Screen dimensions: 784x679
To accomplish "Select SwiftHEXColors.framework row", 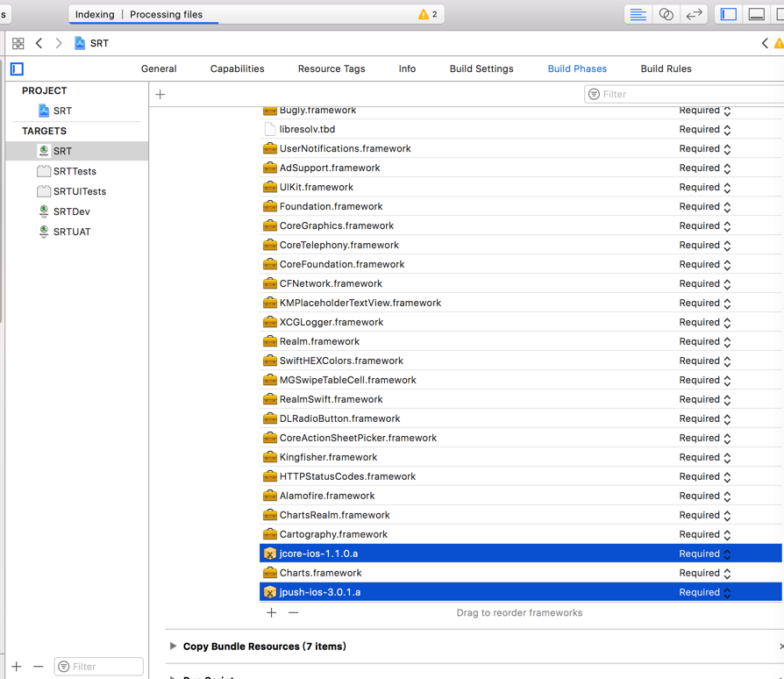I will (x=521, y=361).
